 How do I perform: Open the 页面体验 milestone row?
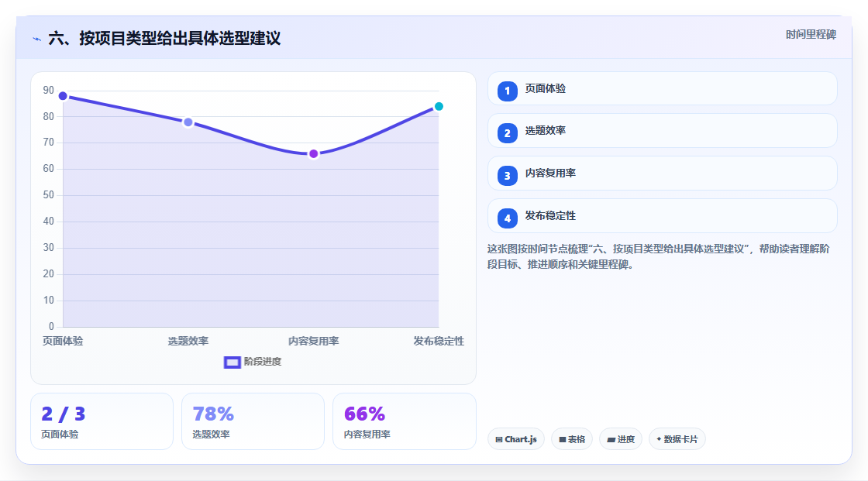coord(662,88)
